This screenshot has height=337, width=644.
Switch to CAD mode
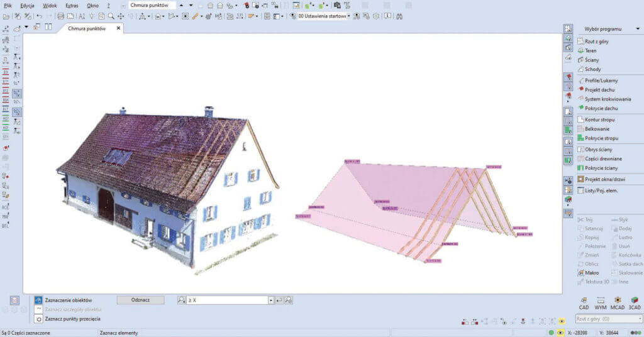pos(584,303)
